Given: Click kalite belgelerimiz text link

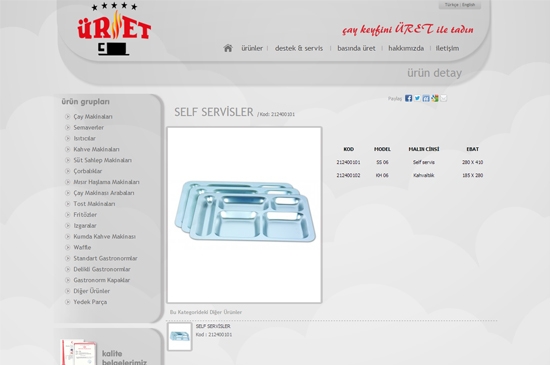Looking at the screenshot, I should point(124,357).
